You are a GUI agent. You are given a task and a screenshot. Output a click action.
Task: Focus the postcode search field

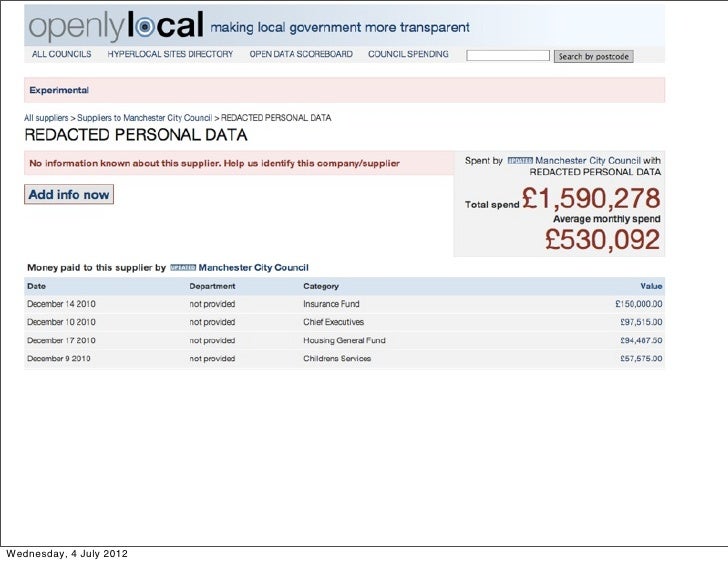point(508,56)
